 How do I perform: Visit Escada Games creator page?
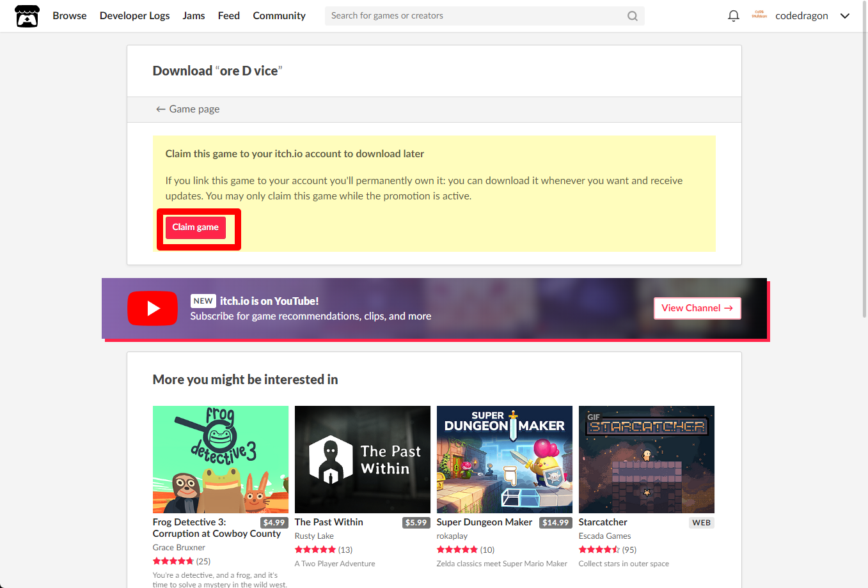[x=604, y=536]
